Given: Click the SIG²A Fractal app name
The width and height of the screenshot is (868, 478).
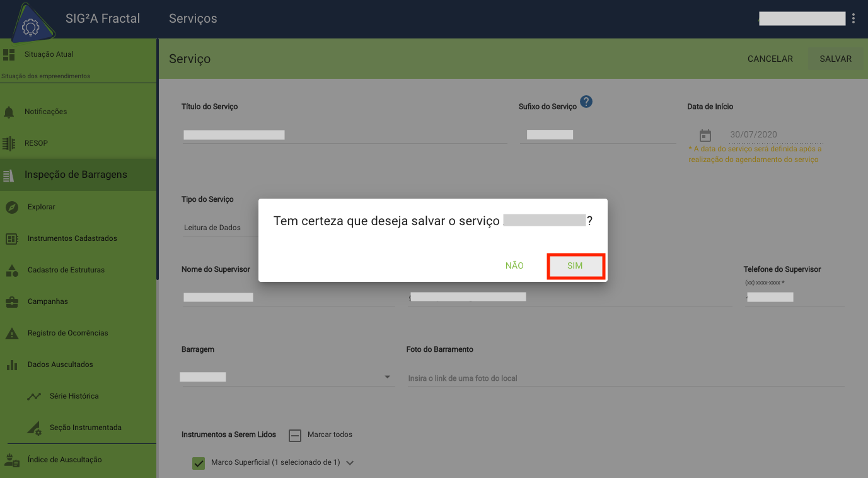Looking at the screenshot, I should 103,19.
